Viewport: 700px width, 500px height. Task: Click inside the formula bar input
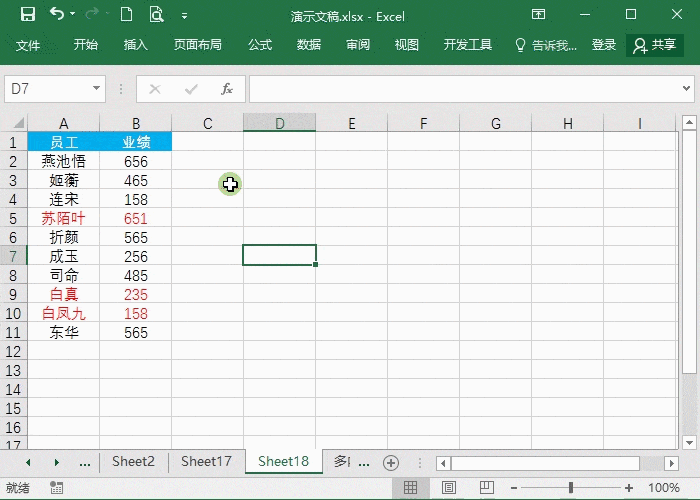point(464,89)
